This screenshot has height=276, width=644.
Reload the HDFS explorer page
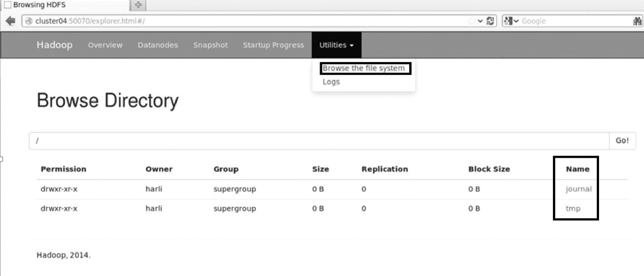click(490, 21)
